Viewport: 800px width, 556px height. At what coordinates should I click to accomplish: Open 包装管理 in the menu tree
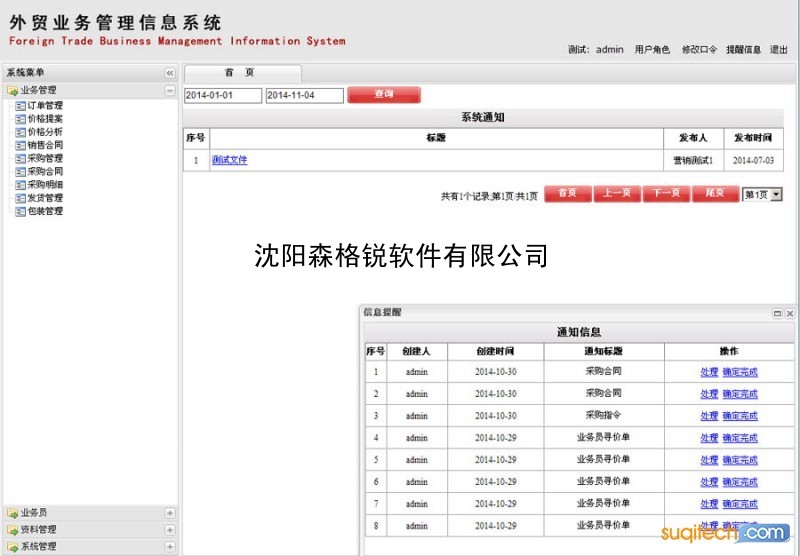(x=45, y=211)
